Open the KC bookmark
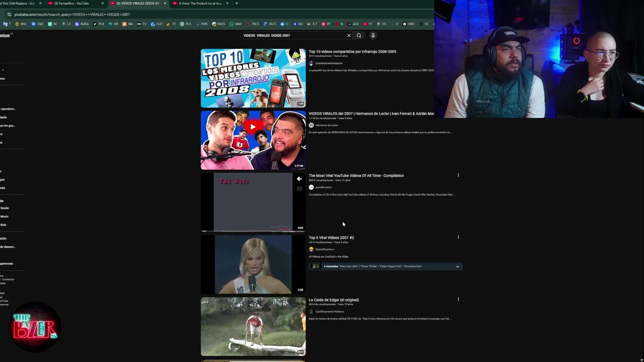 (x=52, y=24)
